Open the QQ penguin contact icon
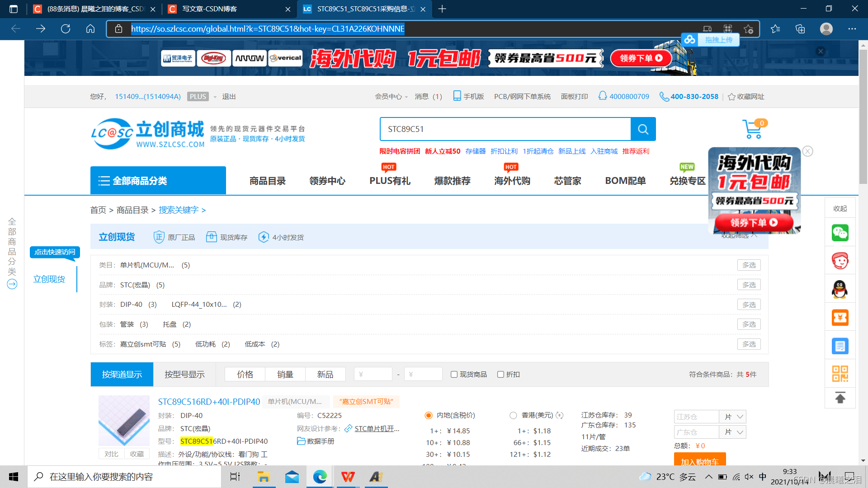 click(840, 289)
